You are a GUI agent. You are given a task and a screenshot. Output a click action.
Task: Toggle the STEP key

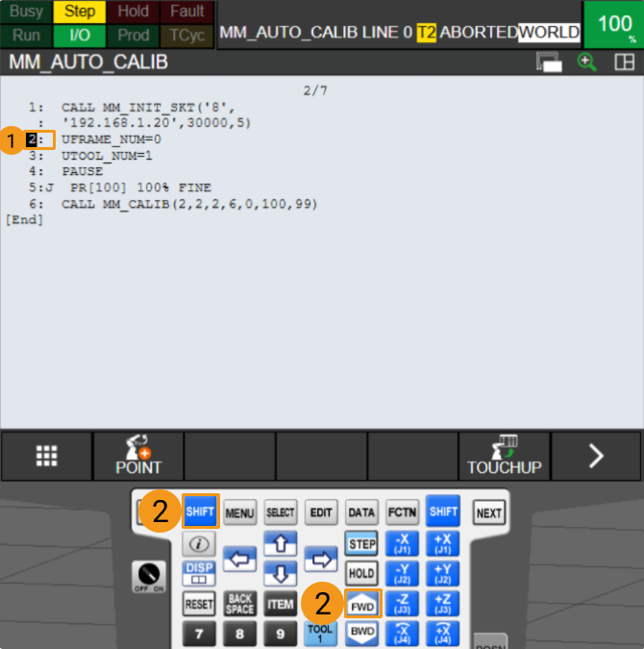tap(361, 543)
